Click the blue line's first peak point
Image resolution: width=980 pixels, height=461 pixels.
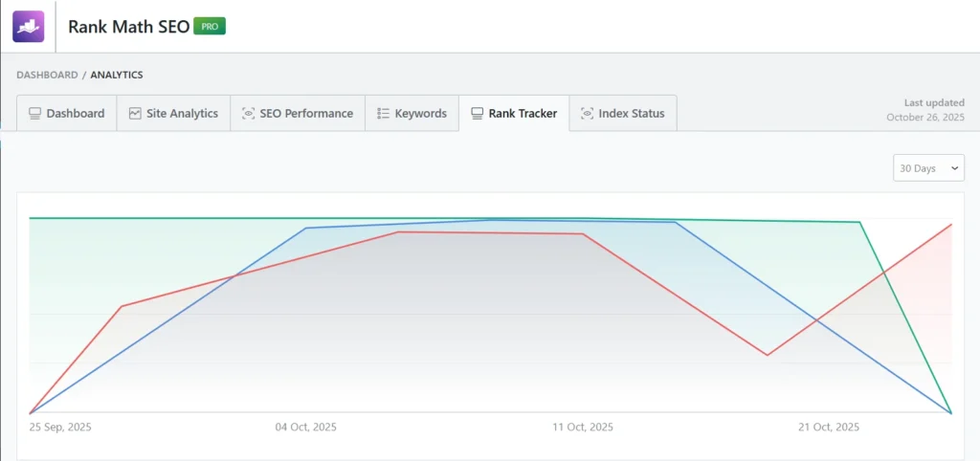306,228
